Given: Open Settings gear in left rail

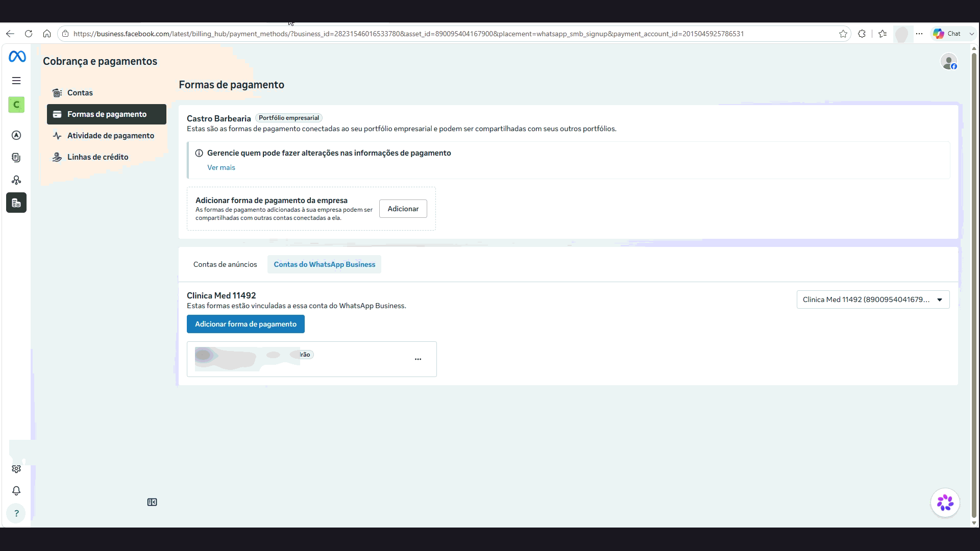Looking at the screenshot, I should tap(16, 469).
